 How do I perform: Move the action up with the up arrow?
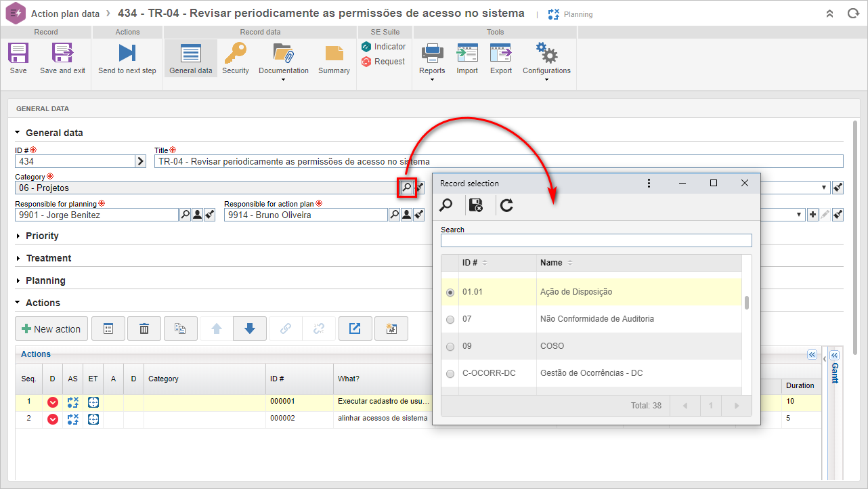[217, 328]
